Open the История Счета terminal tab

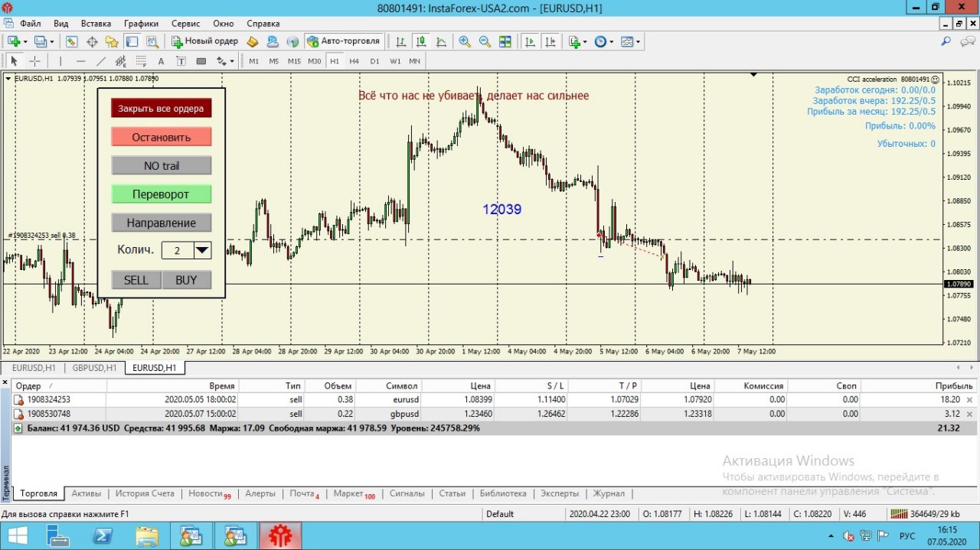(145, 493)
